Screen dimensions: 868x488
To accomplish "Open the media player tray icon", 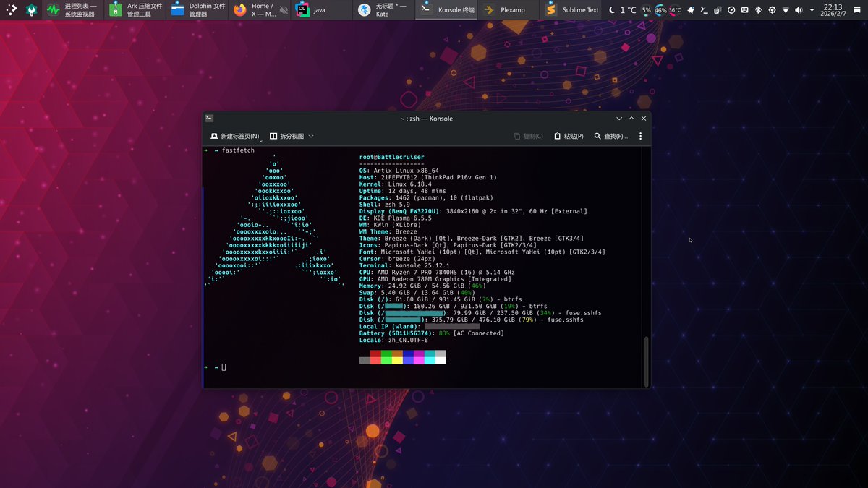I will point(731,10).
